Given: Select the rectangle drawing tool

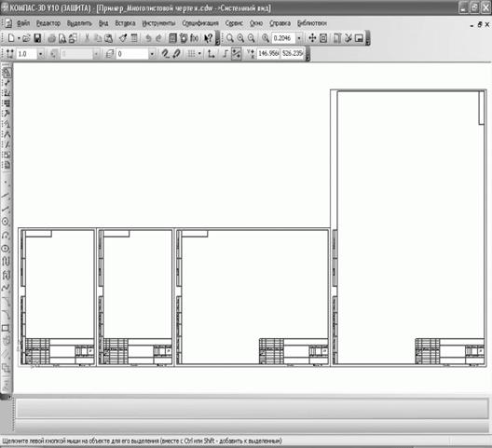Looking at the screenshot, I should [x=6, y=329].
